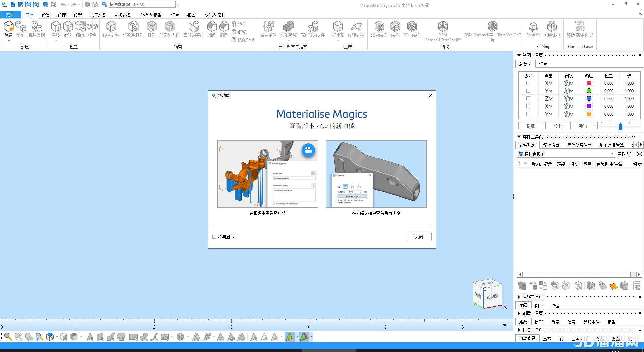Click the 关闭 button in the dialog
This screenshot has height=352, width=644.
(x=419, y=236)
